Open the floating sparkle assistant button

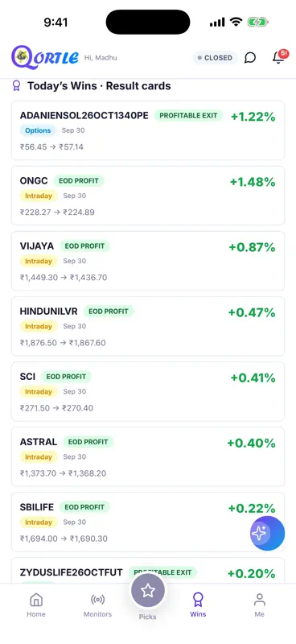pos(267,533)
